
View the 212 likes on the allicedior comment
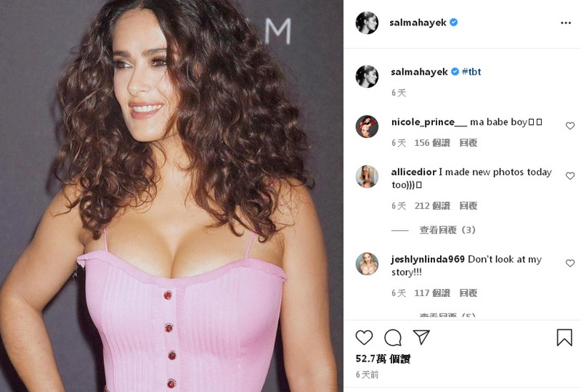(432, 205)
